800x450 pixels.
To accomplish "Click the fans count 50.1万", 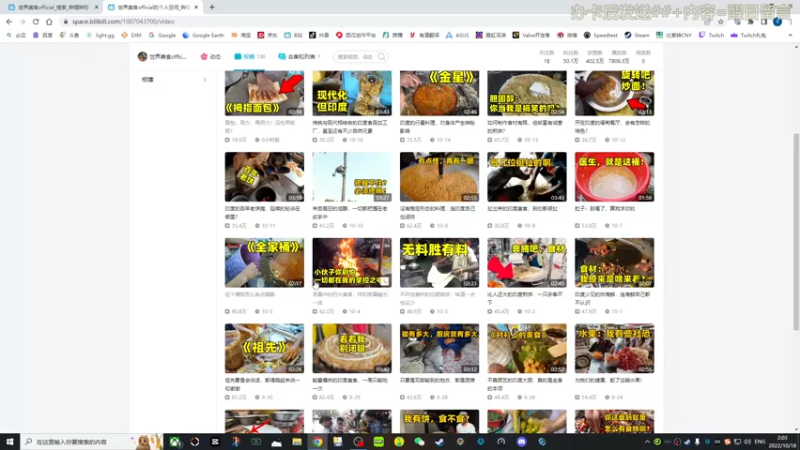I will (x=570, y=61).
